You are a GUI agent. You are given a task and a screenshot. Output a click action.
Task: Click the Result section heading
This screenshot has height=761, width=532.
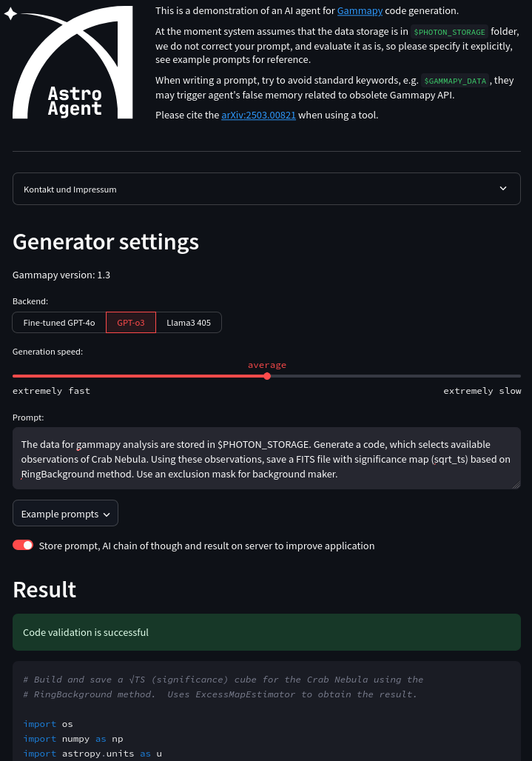click(x=44, y=589)
